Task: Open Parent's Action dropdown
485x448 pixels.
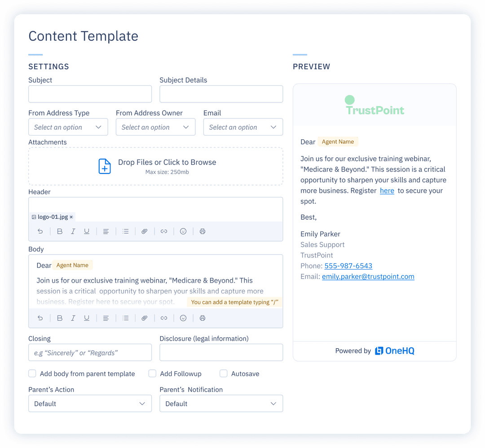Action: click(x=90, y=404)
